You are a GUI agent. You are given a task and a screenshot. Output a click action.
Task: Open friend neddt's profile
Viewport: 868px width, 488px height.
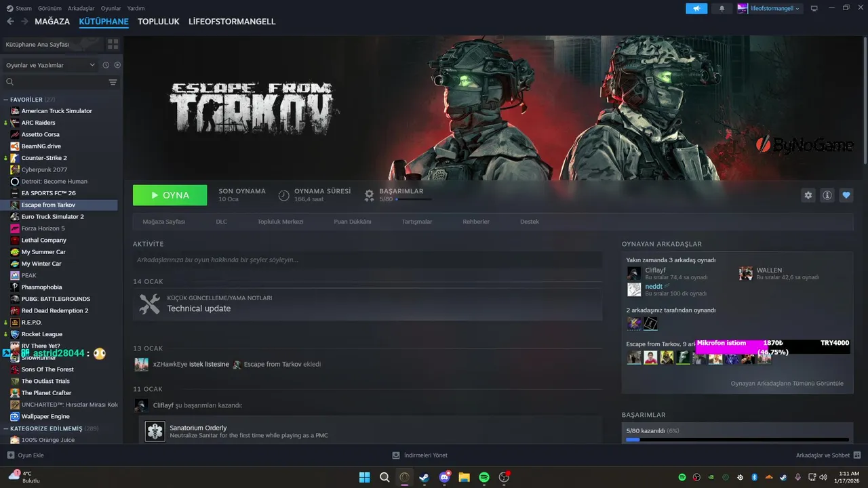654,287
